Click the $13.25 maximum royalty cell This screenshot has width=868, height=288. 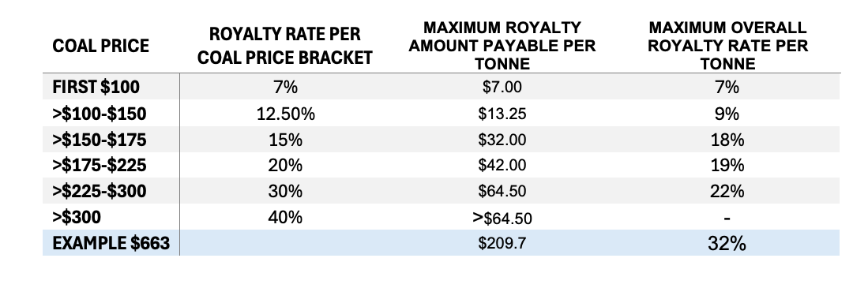pyautogui.click(x=502, y=114)
